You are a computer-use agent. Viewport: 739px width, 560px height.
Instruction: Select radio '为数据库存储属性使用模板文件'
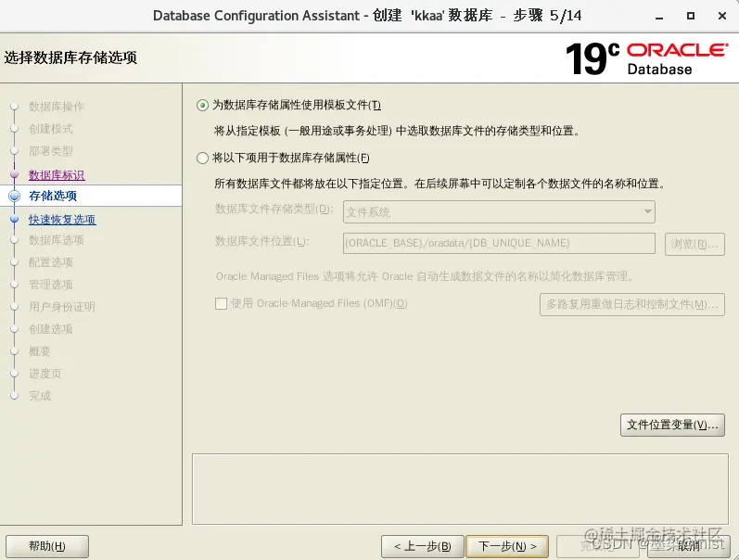pos(202,105)
